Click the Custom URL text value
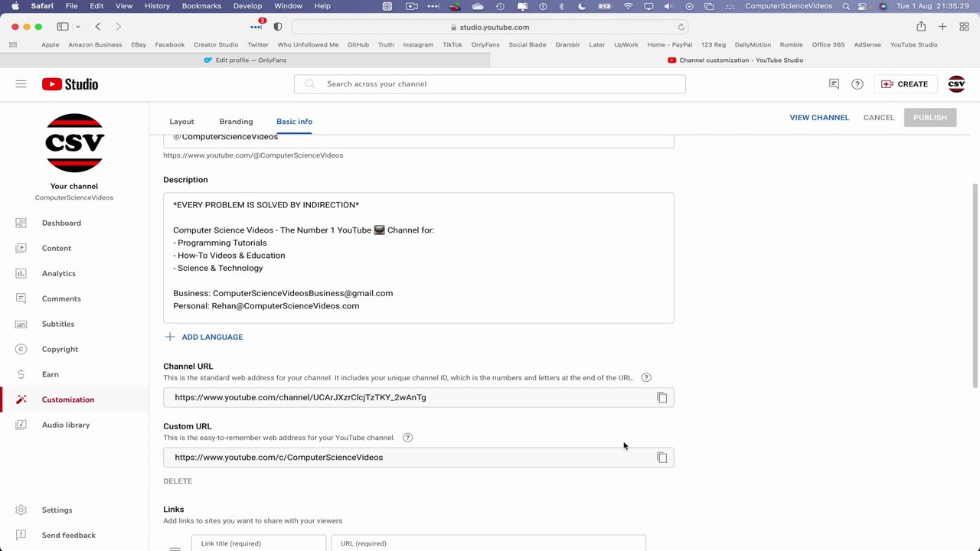This screenshot has width=980, height=551. tap(279, 458)
